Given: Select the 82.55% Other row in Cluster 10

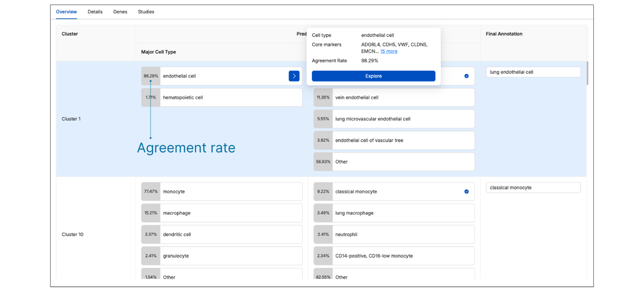Looking at the screenshot, I should [x=394, y=274].
